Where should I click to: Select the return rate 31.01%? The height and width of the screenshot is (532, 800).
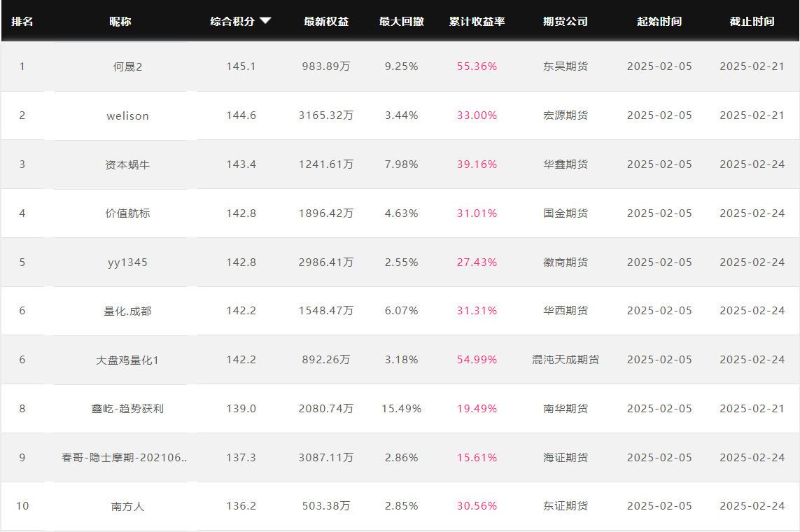[x=477, y=213]
